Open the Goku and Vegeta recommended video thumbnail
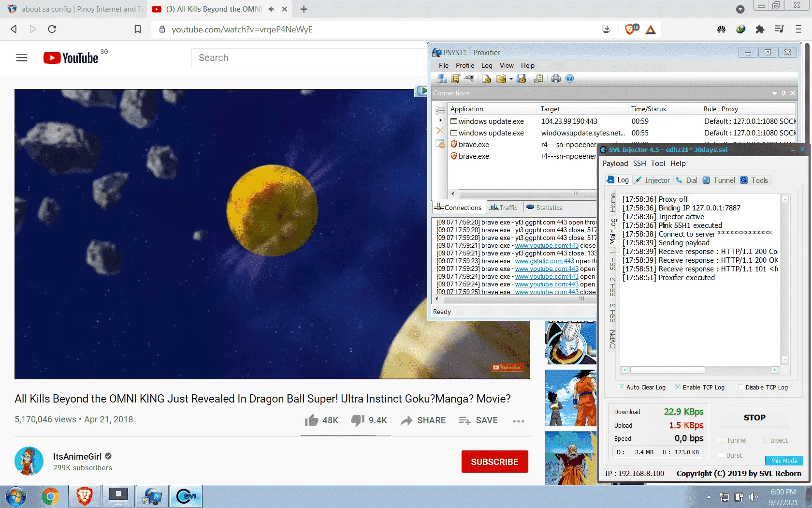This screenshot has width=812, height=508. (571, 398)
